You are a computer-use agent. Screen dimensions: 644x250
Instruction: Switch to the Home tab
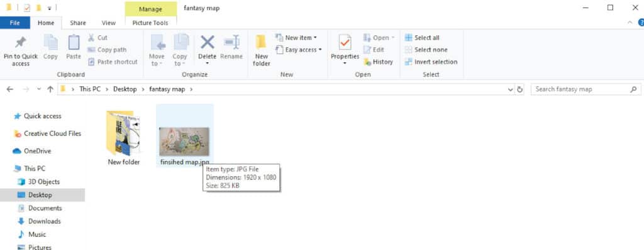click(x=46, y=23)
